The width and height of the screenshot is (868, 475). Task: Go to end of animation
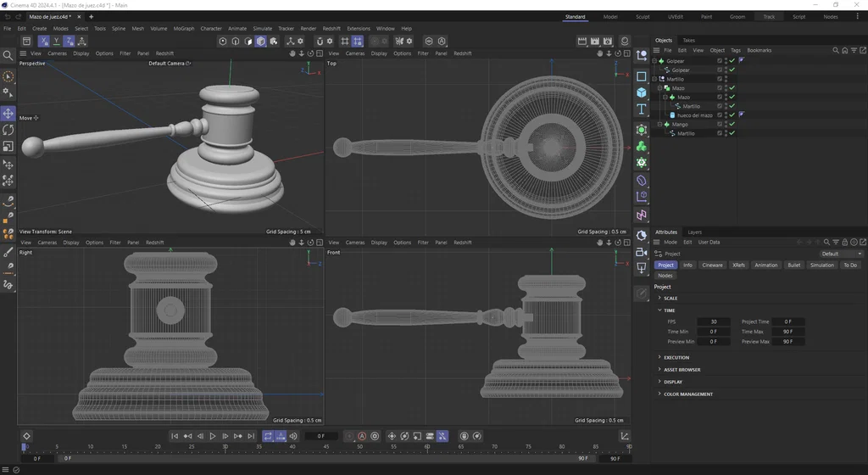pyautogui.click(x=251, y=436)
